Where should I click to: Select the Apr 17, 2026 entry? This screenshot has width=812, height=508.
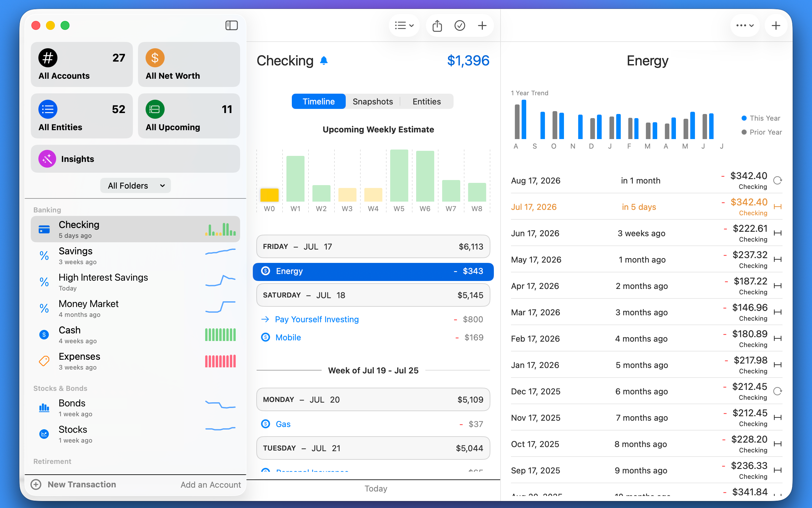click(646, 286)
